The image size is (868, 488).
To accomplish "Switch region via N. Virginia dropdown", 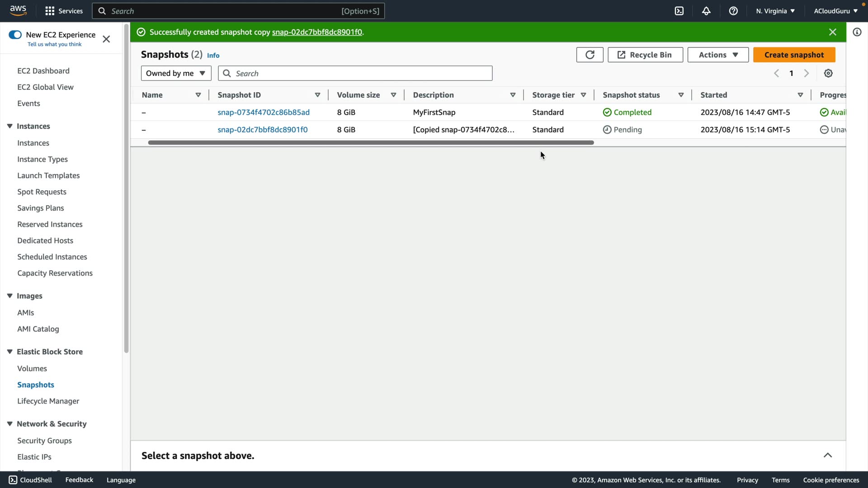I will coord(775,11).
